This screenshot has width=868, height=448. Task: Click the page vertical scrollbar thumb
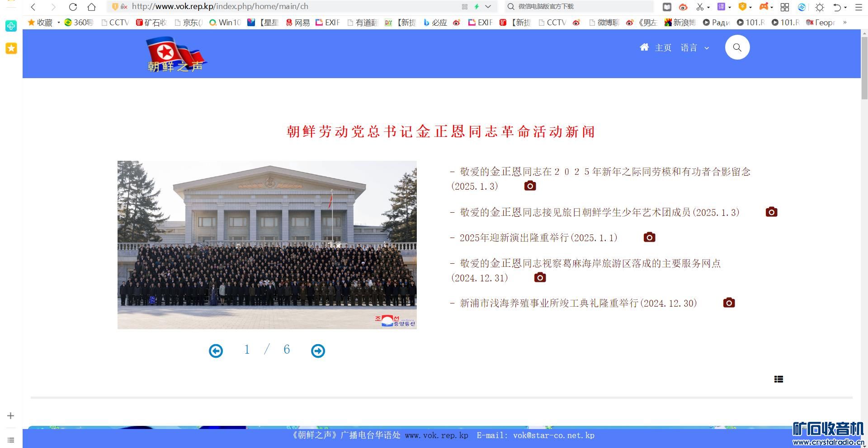864,68
